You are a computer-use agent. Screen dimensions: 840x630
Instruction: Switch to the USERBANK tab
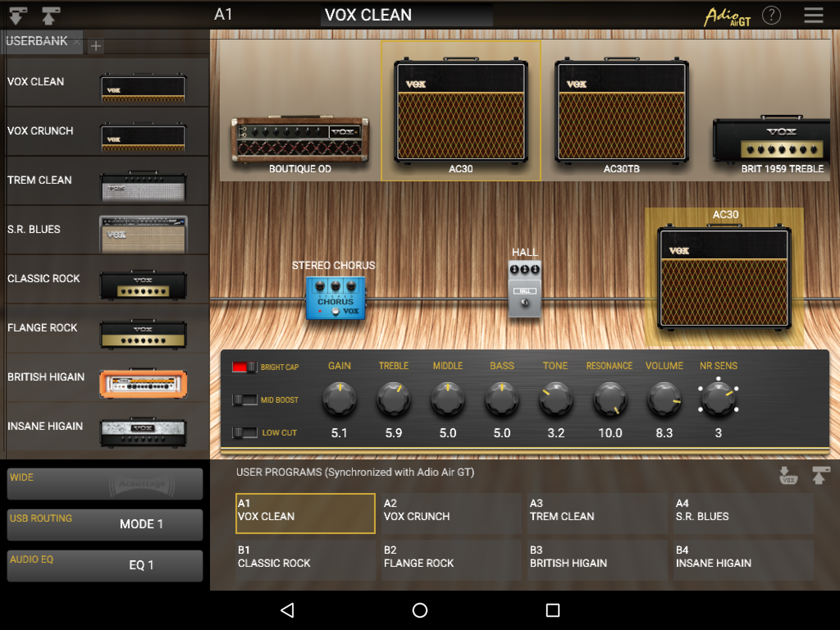[37, 41]
